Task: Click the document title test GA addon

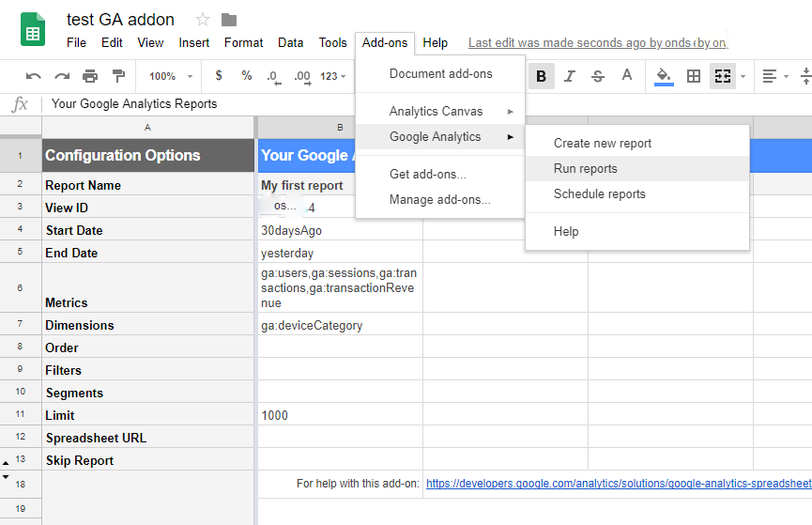Action: point(120,20)
